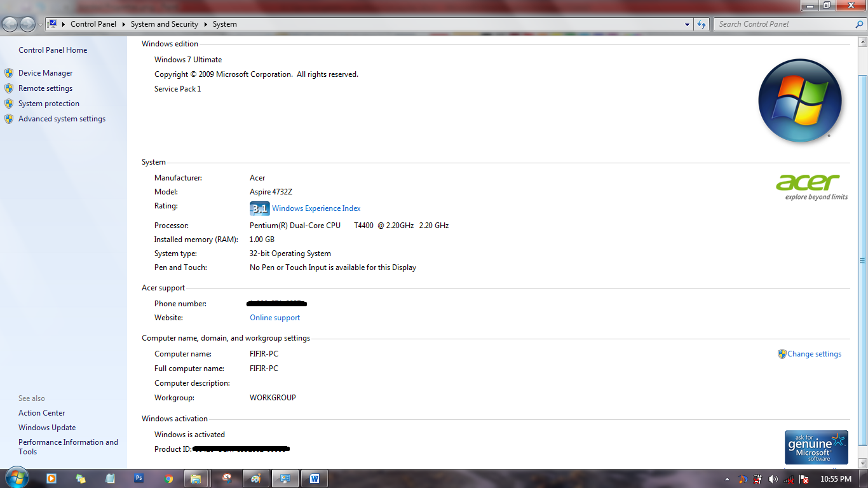Open Google Chrome from the taskbar
Viewport: 868px width, 488px height.
(x=168, y=478)
